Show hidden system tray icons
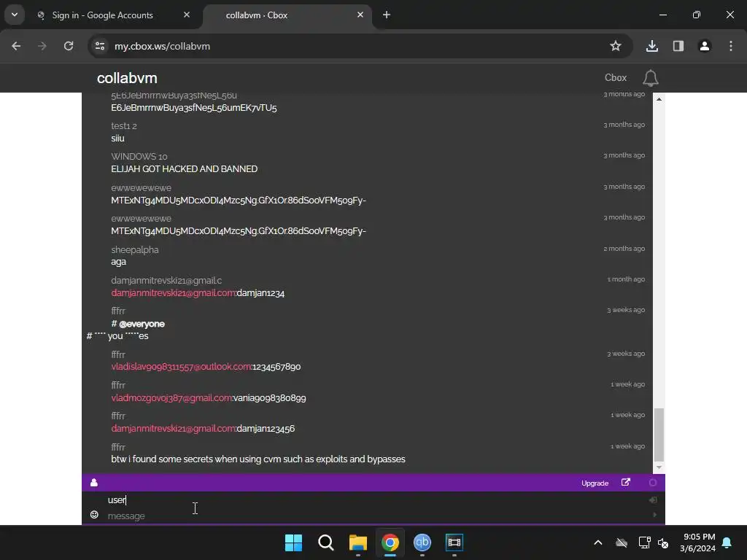 (598, 542)
